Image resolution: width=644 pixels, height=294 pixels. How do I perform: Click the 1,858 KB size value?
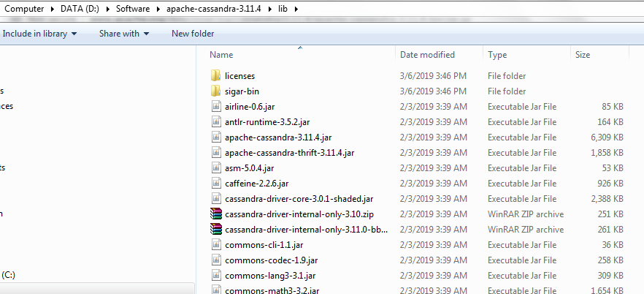607,153
